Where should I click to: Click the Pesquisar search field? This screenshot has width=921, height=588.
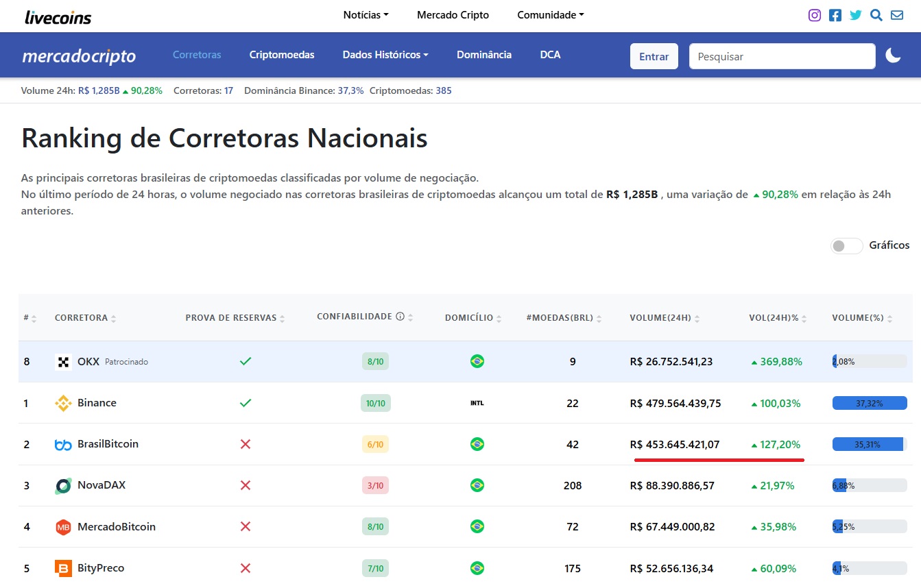782,56
